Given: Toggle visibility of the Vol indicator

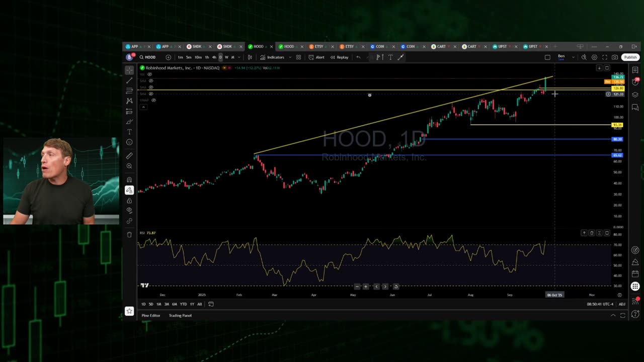Looking at the screenshot, I should click(x=149, y=74).
